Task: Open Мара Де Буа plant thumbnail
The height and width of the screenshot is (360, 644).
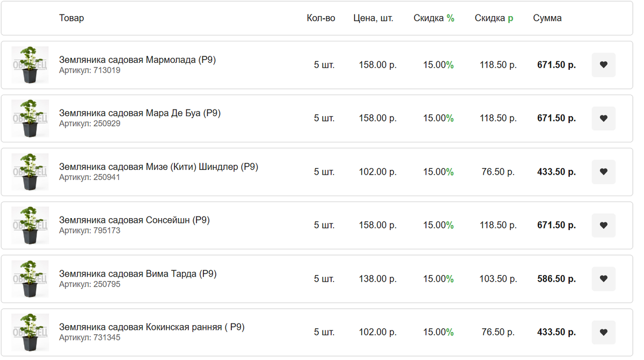Action: [30, 118]
